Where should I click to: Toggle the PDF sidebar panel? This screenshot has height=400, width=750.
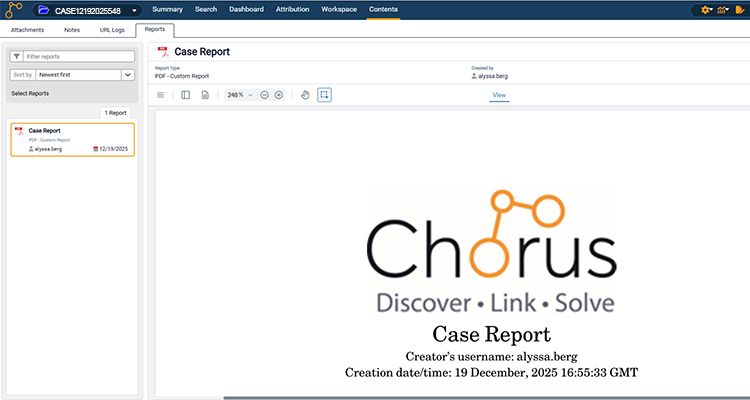[186, 95]
